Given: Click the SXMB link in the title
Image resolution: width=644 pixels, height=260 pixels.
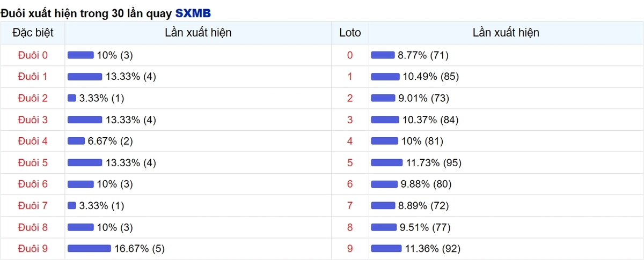Looking at the screenshot, I should (193, 12).
